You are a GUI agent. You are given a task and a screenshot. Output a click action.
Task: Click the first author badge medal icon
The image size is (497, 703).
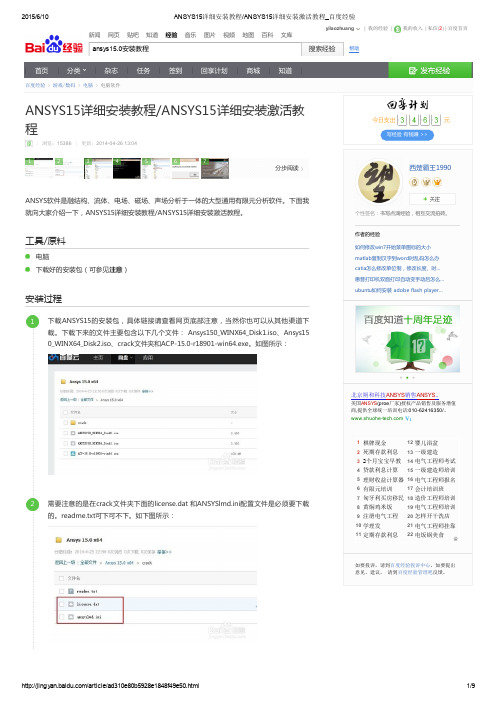[414, 182]
